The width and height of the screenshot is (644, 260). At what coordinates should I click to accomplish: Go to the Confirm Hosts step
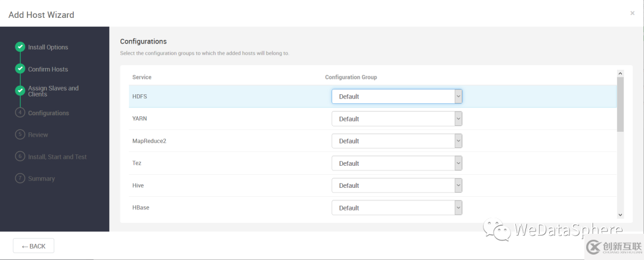(x=48, y=69)
